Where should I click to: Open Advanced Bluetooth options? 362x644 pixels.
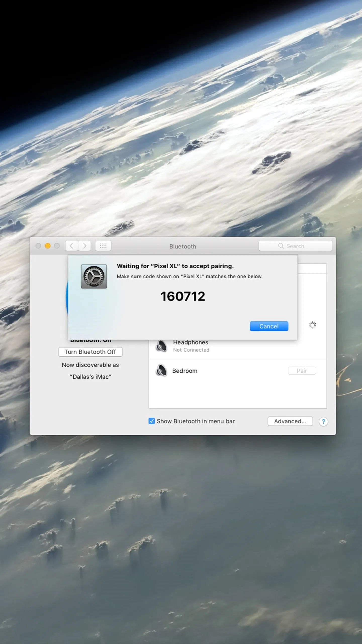[x=290, y=421]
